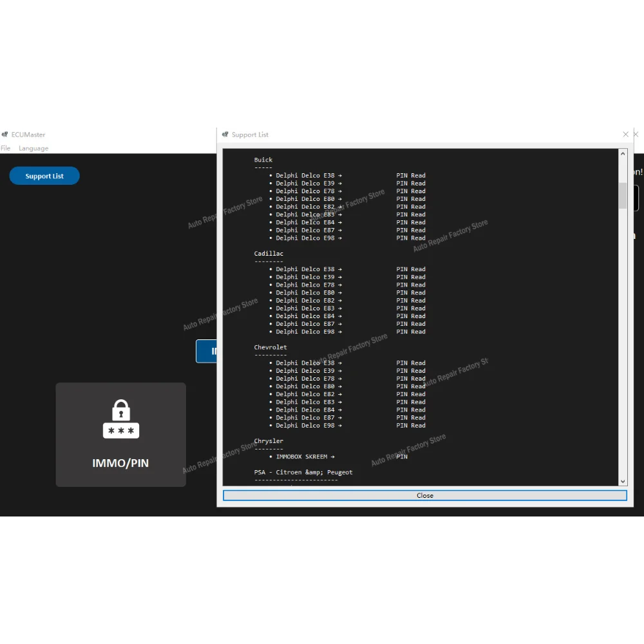Select the Cadillac heading in the list
Viewport: 644px width, 644px height.
tap(269, 253)
